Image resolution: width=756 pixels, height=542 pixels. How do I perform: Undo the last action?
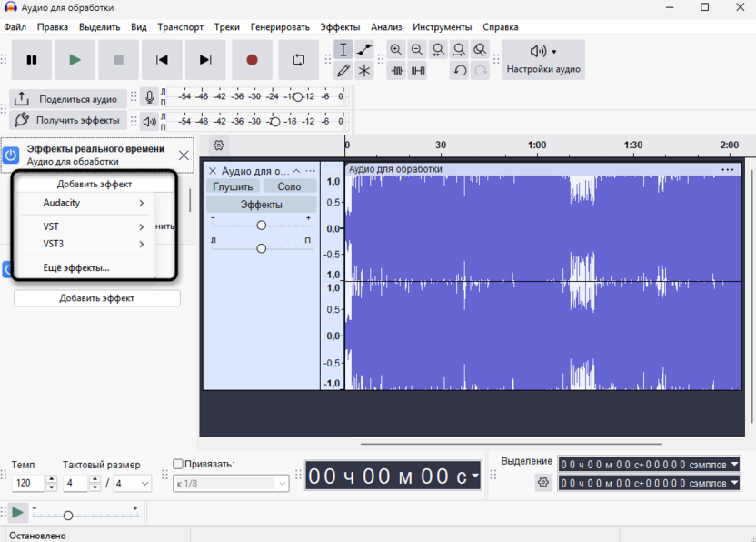tap(460, 71)
